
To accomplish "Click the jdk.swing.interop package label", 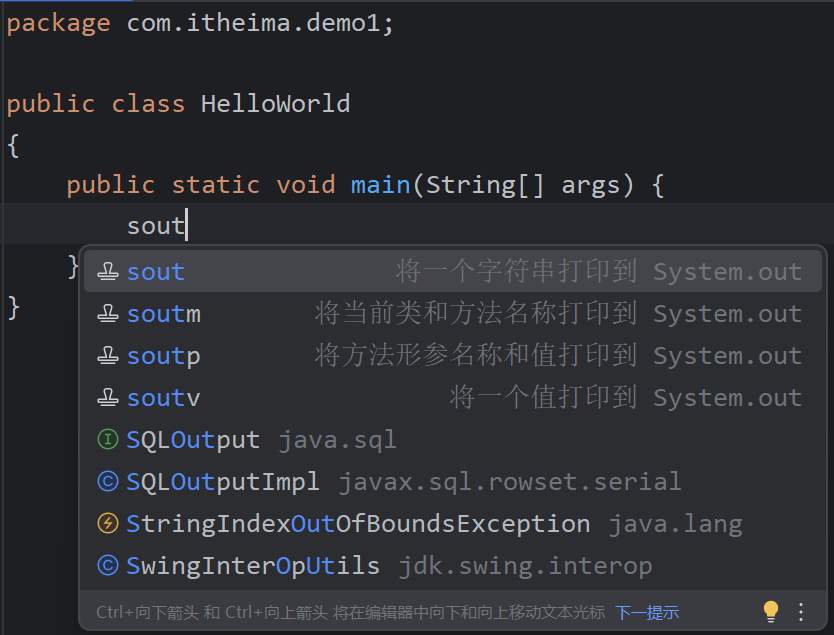I will click(x=526, y=566).
